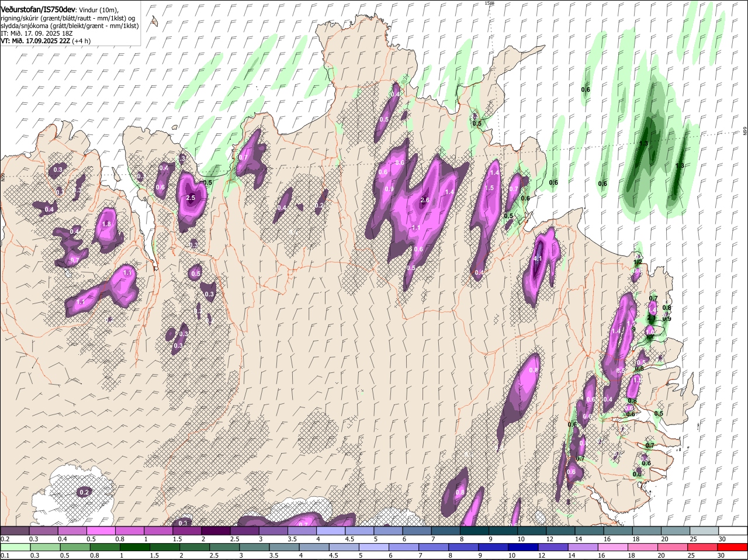Click the dark green legend swatch between 1 and 1.5

(x=136, y=547)
